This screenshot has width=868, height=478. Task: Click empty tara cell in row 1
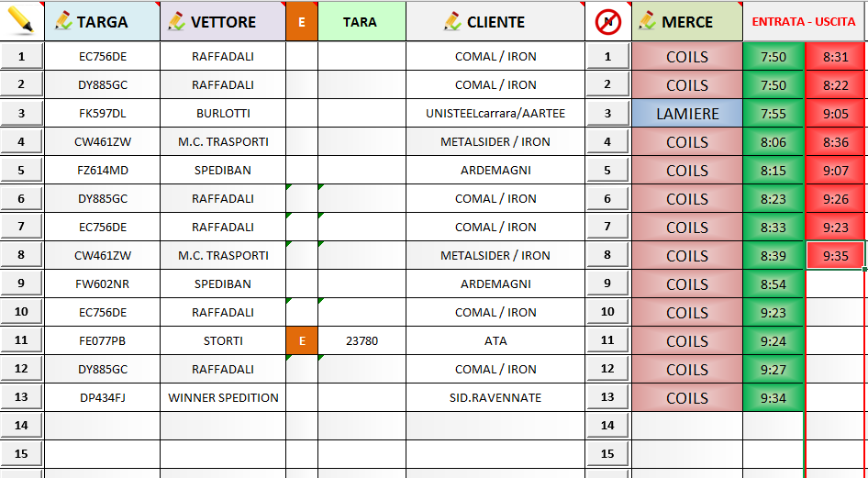point(362,57)
